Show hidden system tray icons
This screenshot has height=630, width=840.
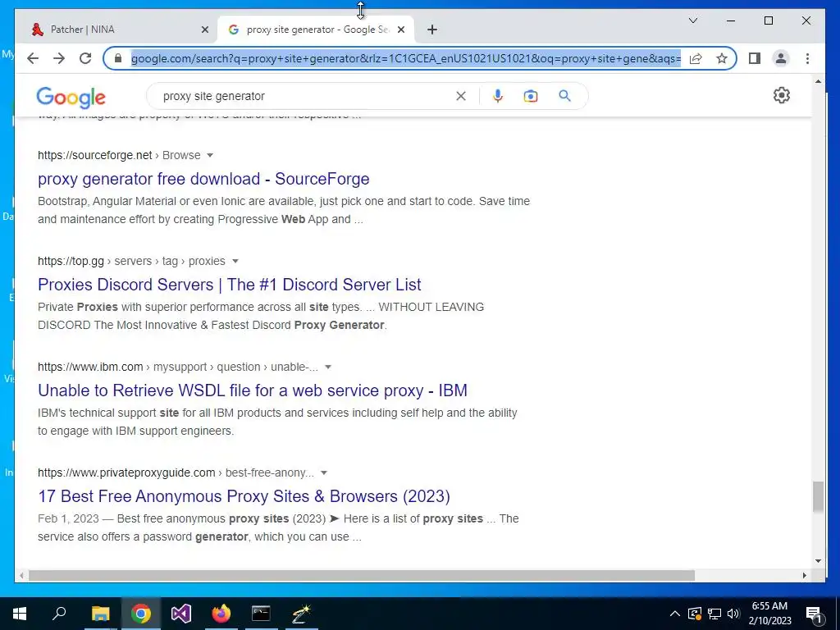[675, 614]
